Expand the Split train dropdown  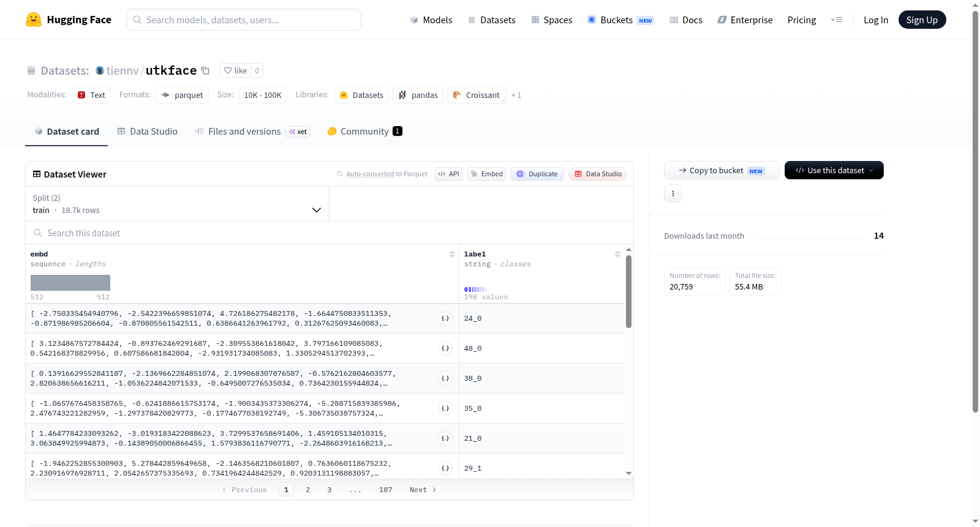click(177, 204)
